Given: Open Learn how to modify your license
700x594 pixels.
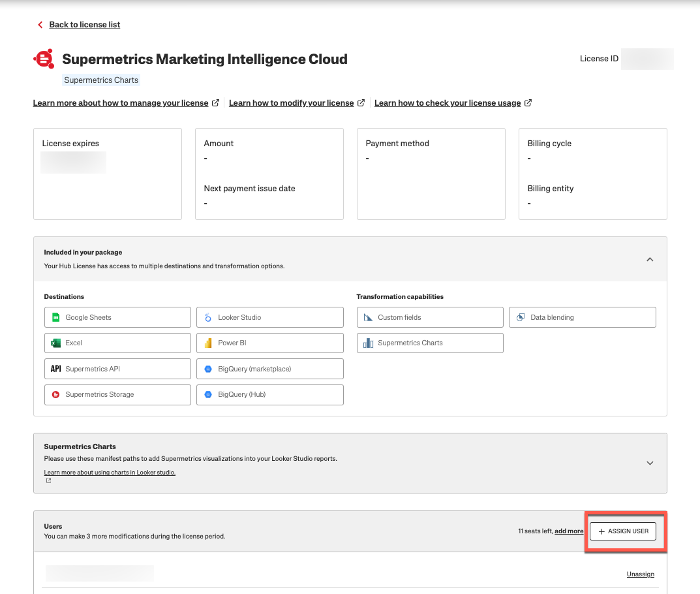Looking at the screenshot, I should click(291, 102).
